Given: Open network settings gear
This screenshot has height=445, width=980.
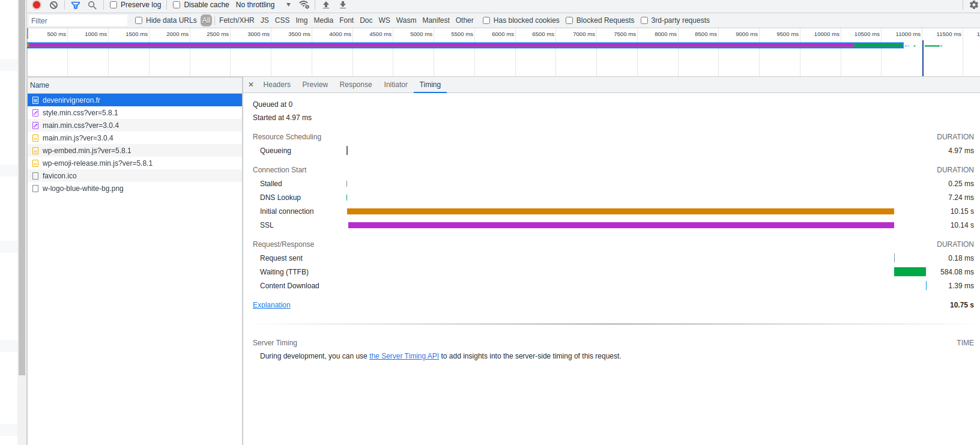Looking at the screenshot, I should [x=973, y=5].
